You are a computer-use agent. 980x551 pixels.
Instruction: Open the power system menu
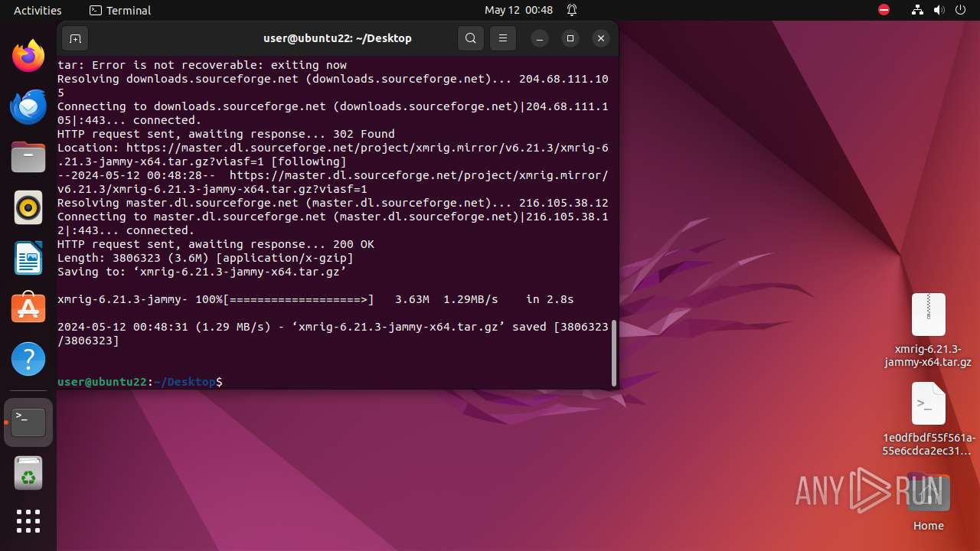(961, 10)
